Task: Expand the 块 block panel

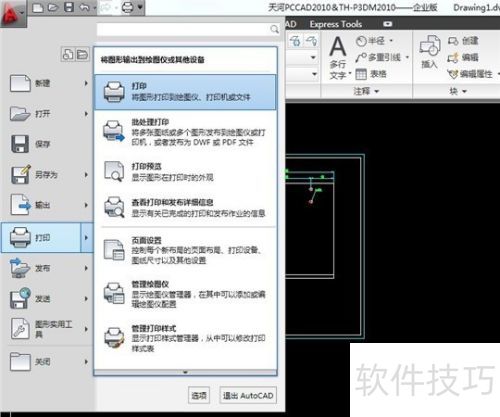Action: [458, 91]
